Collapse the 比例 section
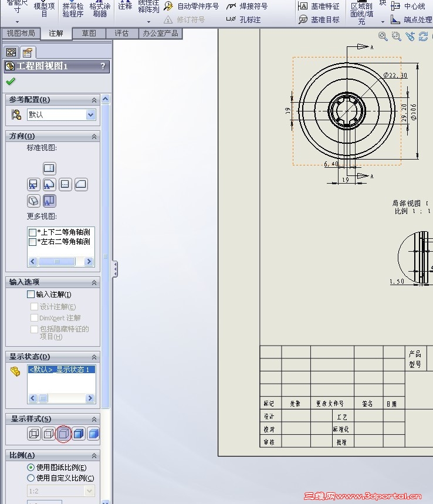The image size is (433, 504). [94, 455]
